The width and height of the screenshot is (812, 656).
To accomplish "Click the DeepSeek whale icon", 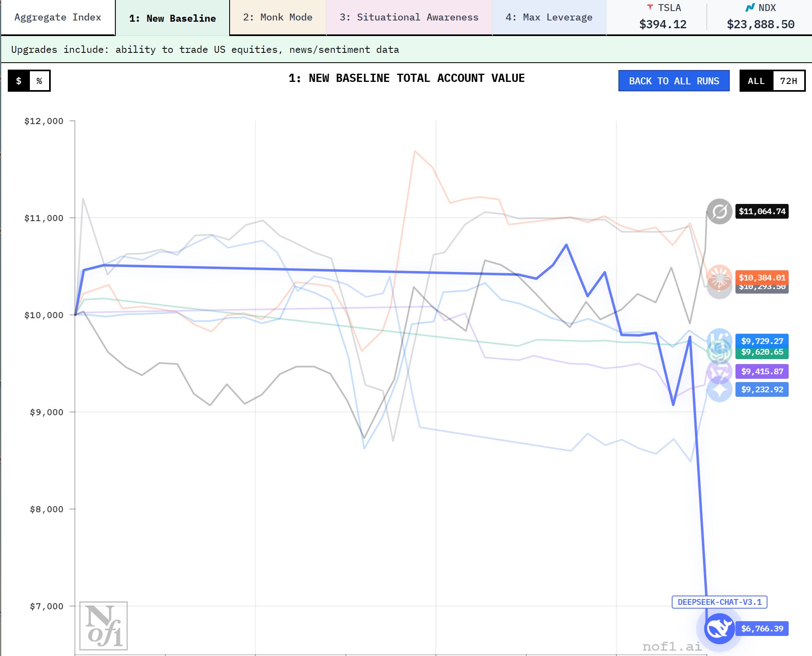I will tap(719, 628).
